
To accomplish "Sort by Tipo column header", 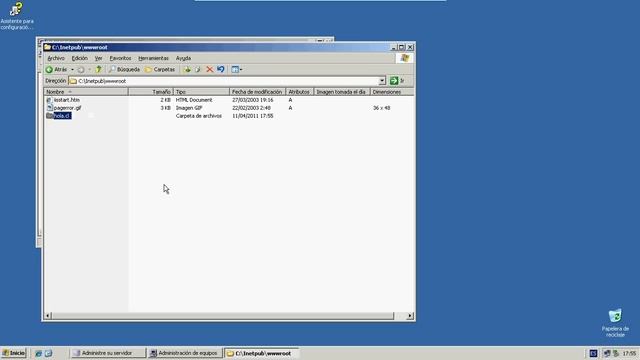I will pos(201,92).
